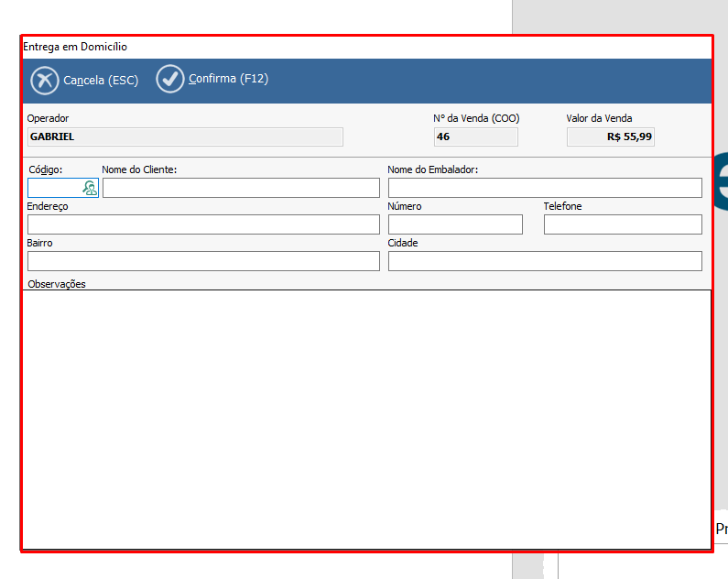Click the Nº da Venda field showing 46

[475, 137]
